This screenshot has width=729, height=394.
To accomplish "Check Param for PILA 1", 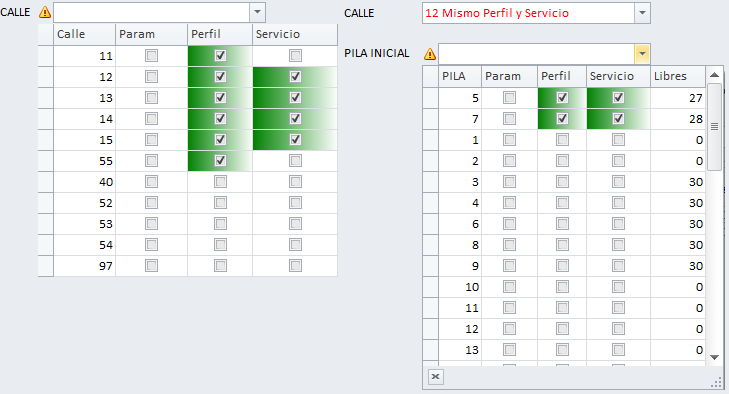I will click(x=510, y=140).
